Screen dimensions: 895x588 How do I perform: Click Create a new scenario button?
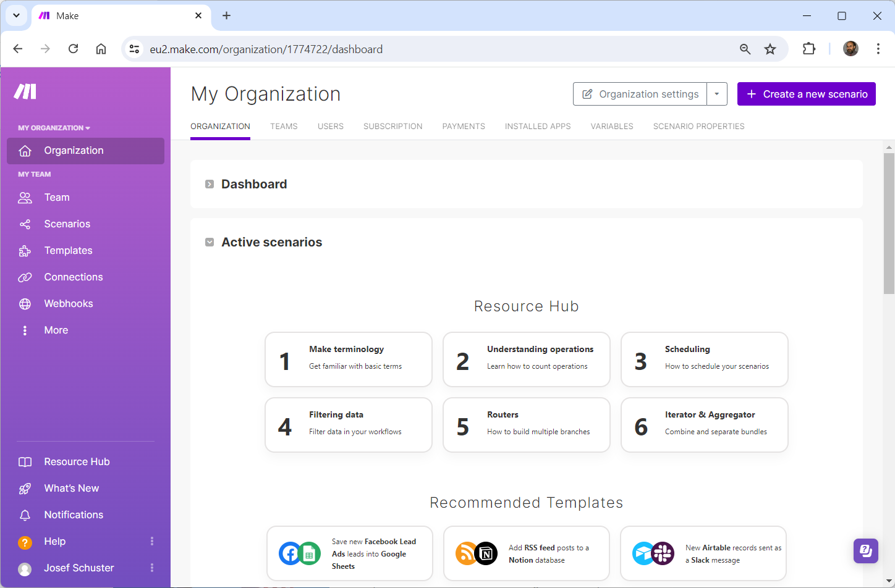pos(806,94)
